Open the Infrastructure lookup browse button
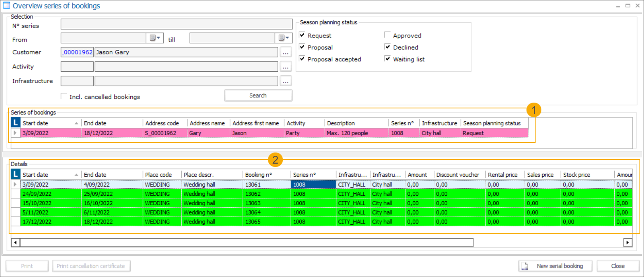644x277 pixels. [286, 81]
